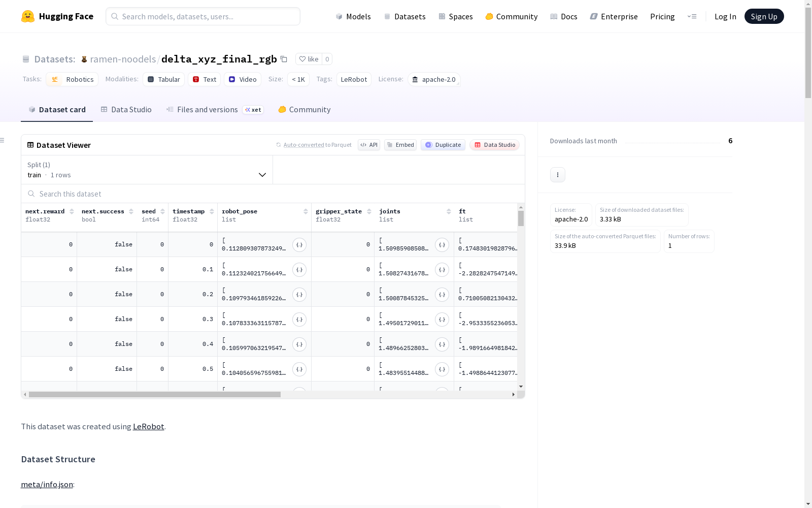This screenshot has width=812, height=508.
Task: Click the page vertical scrollbar
Action: (808, 52)
